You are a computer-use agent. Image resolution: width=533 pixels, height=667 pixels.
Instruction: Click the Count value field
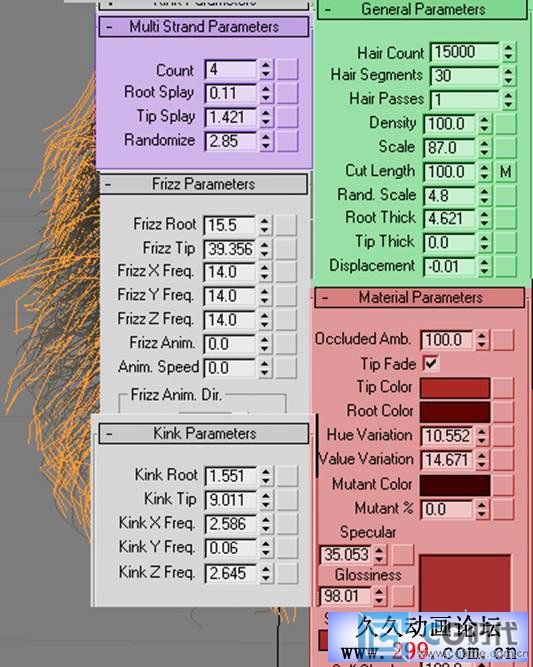pyautogui.click(x=230, y=70)
